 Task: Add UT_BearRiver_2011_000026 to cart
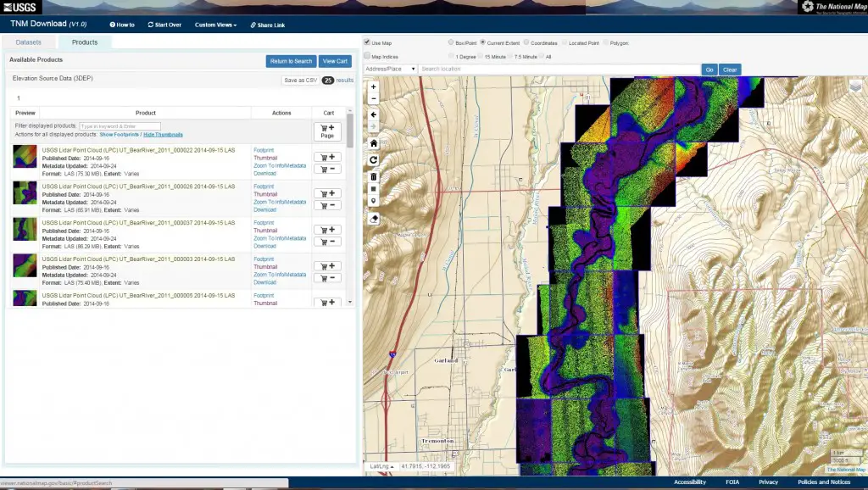pos(327,193)
